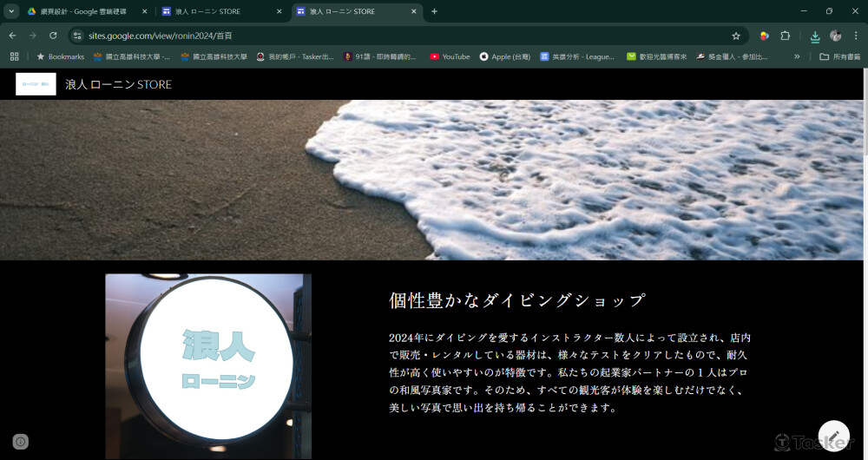The width and height of the screenshot is (868, 460).
Task: Open a new tab with plus button
Action: point(434,11)
